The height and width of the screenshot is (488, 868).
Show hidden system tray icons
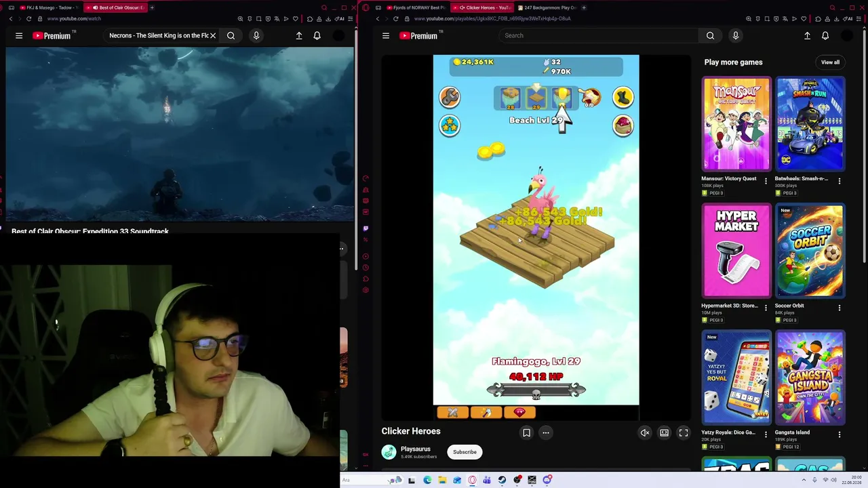coord(804,480)
